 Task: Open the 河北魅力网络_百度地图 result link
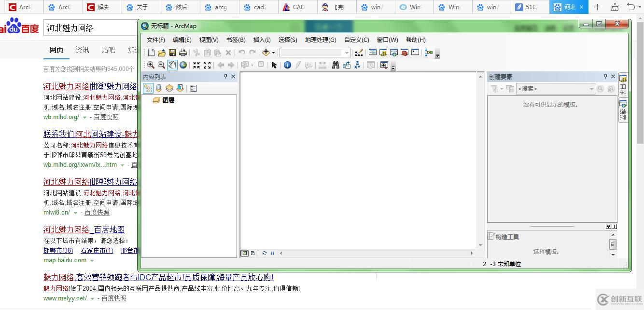click(x=84, y=229)
